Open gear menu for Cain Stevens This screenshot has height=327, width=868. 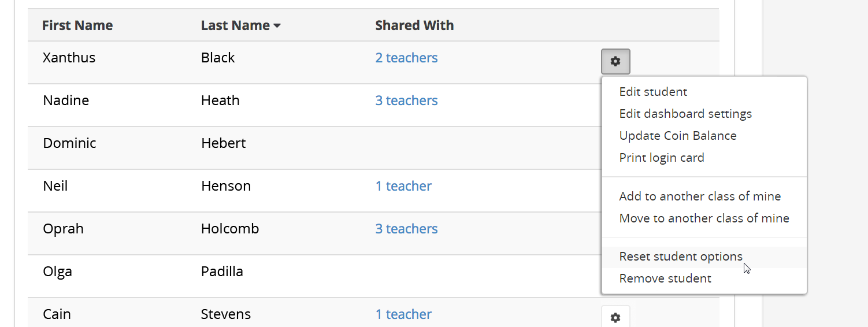tap(615, 317)
